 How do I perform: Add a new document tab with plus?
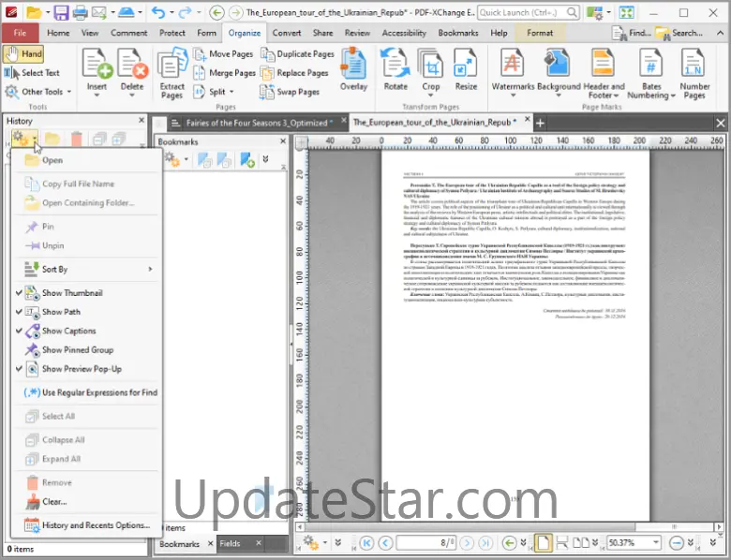540,124
